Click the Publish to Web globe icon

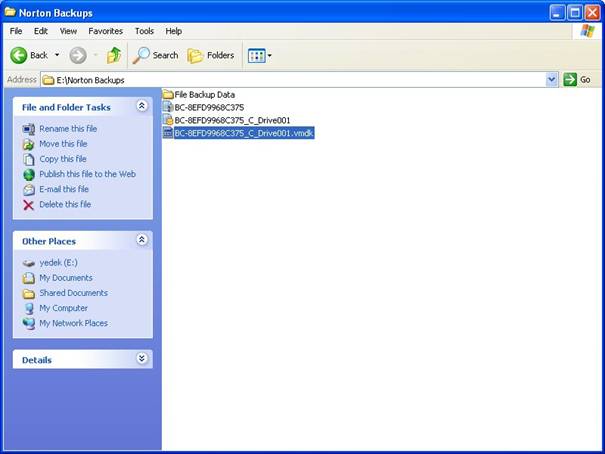29,175
